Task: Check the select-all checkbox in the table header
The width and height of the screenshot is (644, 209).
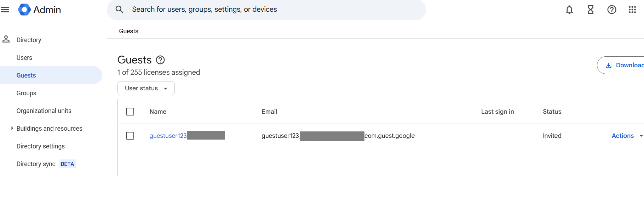Action: (x=130, y=111)
